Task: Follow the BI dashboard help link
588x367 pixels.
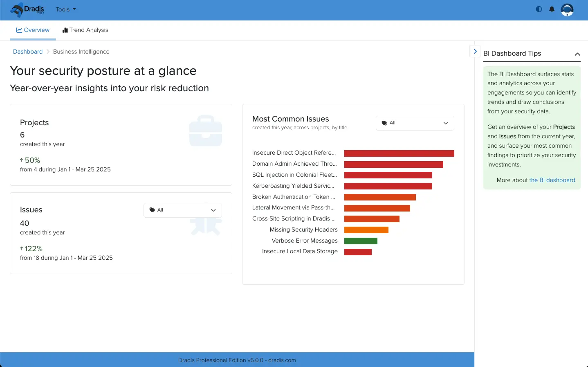Action: [552, 180]
